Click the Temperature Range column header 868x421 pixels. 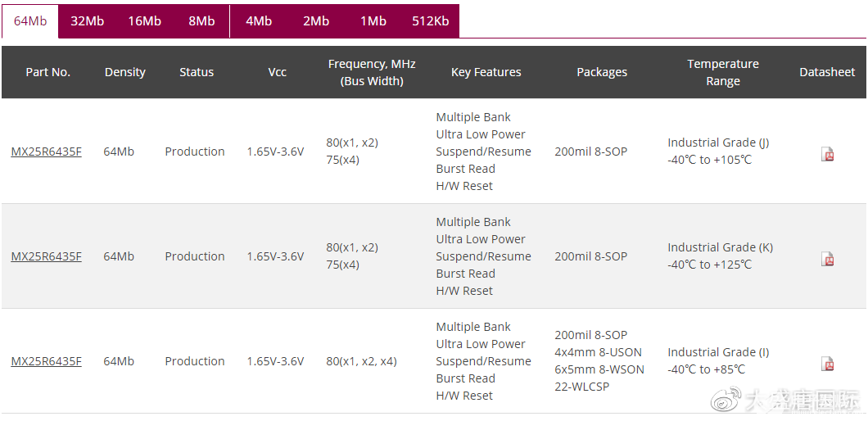pyautogui.click(x=723, y=72)
